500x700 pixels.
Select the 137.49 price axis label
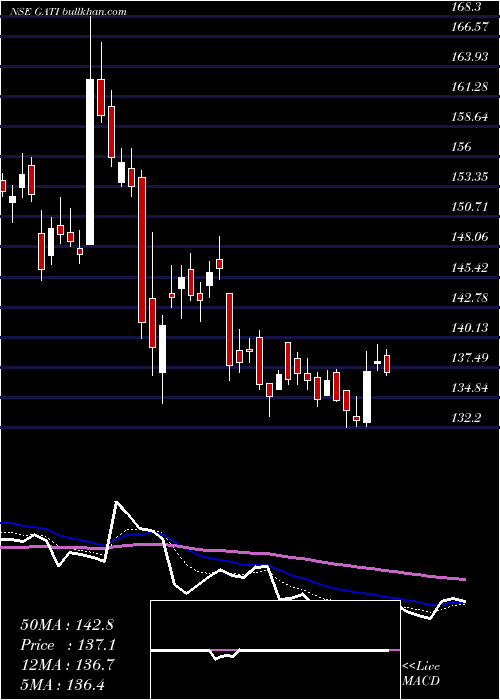pos(472,358)
